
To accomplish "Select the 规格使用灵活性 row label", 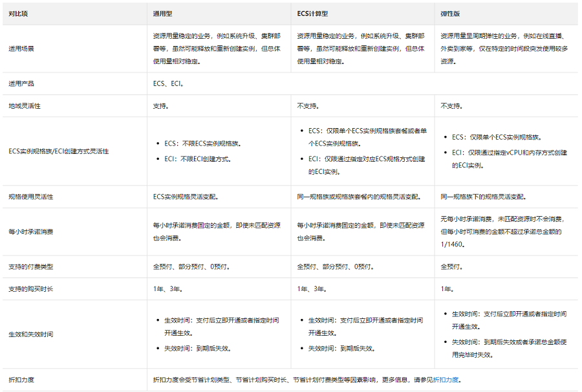I will tap(31, 197).
